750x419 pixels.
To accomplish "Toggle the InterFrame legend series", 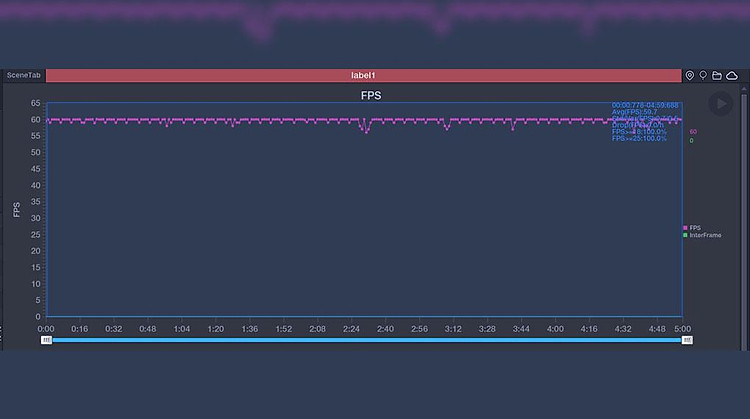I will [702, 235].
